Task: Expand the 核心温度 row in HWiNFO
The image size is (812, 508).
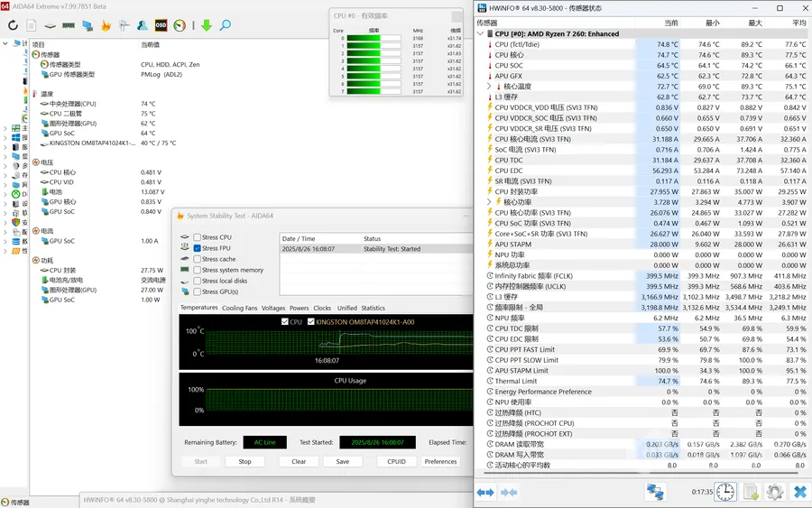Action: point(489,87)
